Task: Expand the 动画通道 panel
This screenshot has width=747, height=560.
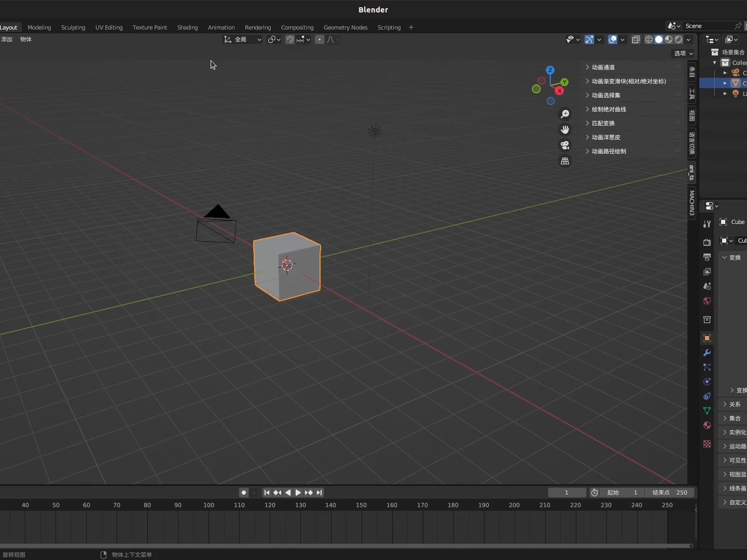Action: (x=603, y=67)
